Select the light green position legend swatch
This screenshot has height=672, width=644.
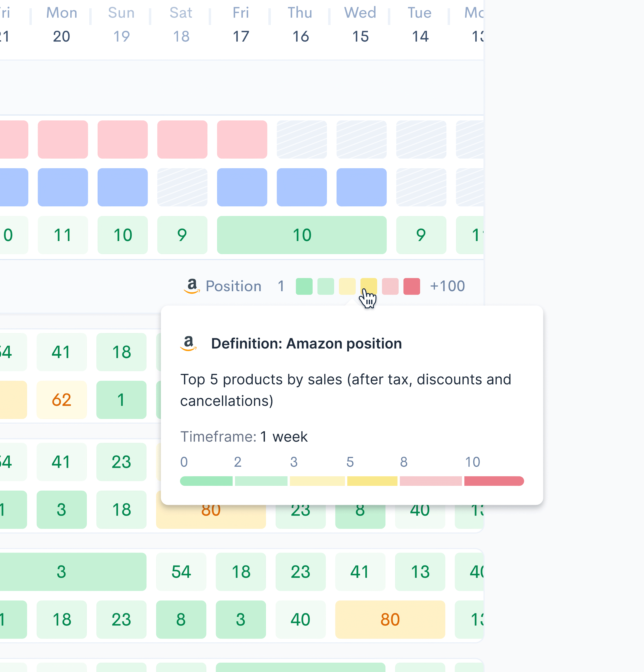[325, 286]
